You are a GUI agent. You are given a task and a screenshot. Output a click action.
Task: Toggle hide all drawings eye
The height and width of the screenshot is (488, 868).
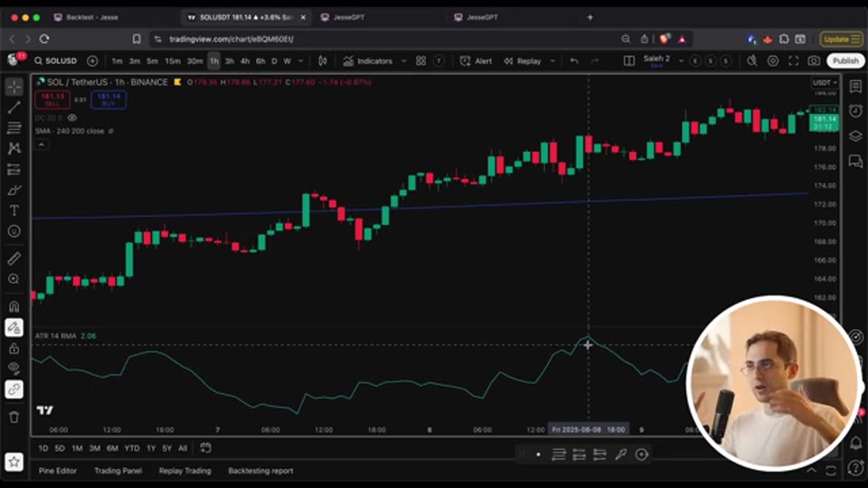(14, 369)
